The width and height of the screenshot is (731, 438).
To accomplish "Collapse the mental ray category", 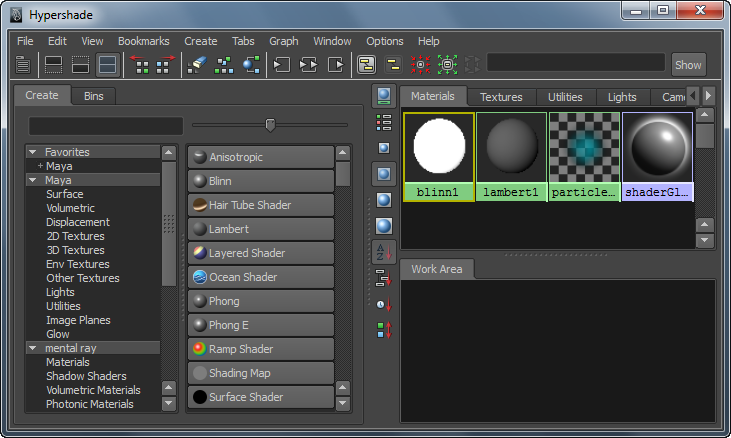I will click(33, 348).
